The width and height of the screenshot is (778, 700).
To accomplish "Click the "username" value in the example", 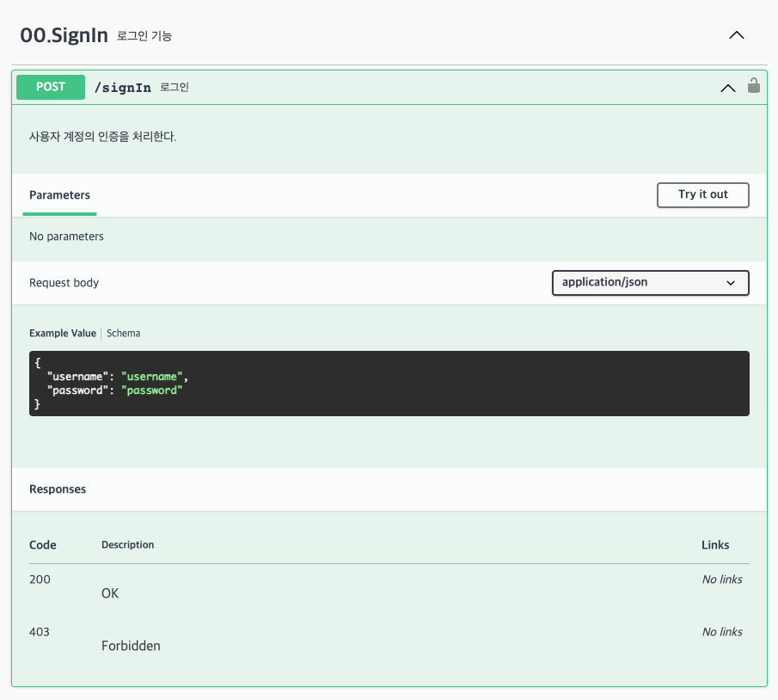I will pyautogui.click(x=152, y=377).
